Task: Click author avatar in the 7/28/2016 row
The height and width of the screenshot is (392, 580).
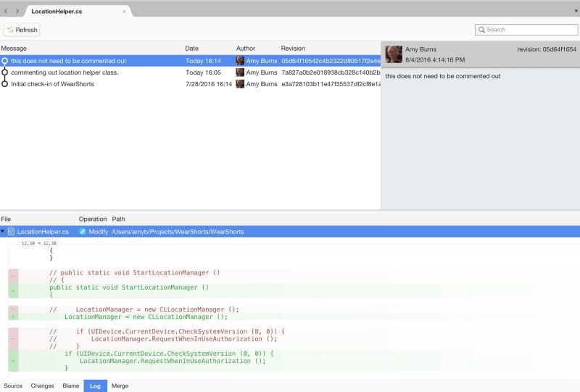Action: pos(240,83)
